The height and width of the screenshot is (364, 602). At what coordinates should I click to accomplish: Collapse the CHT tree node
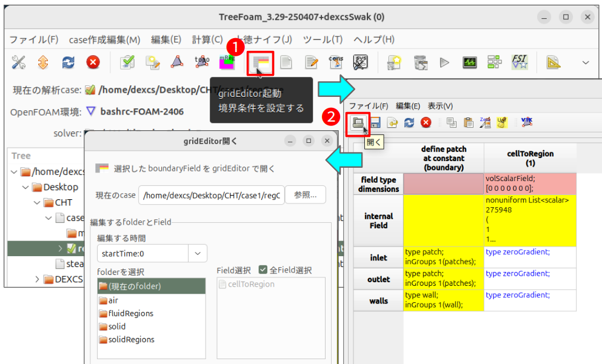37,202
